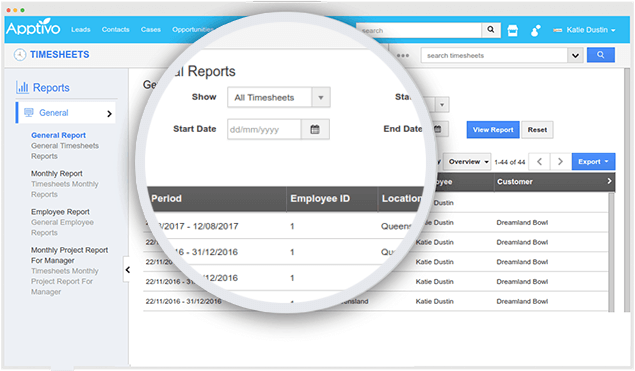
Task: Open Monthly Report link
Action: pos(57,173)
